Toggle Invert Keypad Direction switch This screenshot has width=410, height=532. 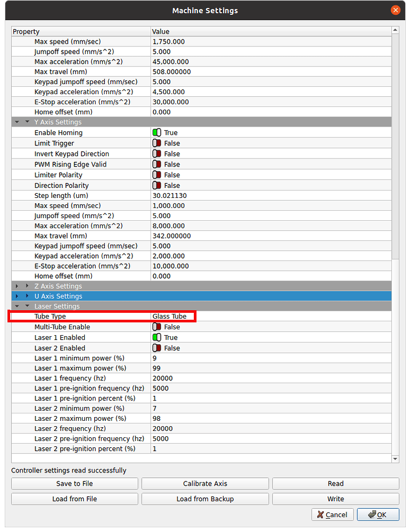[x=157, y=154]
